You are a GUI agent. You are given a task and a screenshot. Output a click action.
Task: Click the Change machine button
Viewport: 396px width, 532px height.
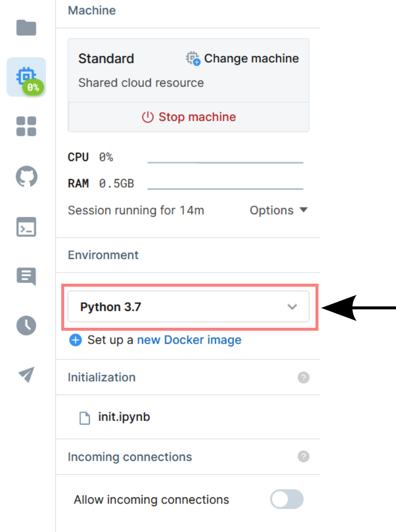pos(242,58)
